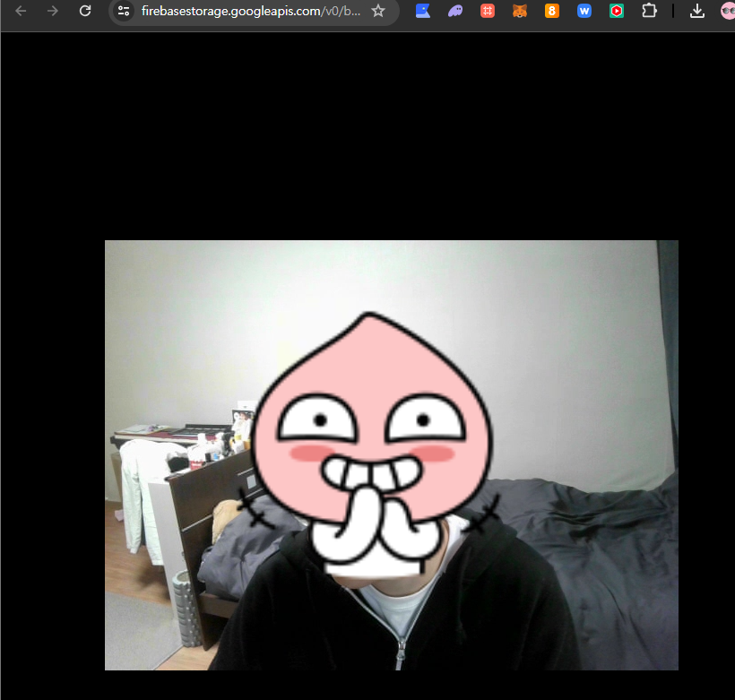
Task: Open the orange number 8 extension
Action: pyautogui.click(x=552, y=11)
